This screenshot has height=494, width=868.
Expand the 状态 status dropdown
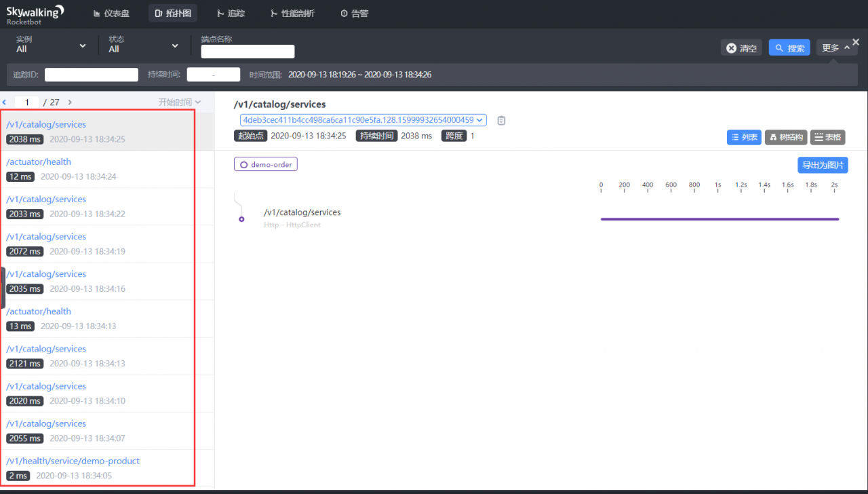pos(144,45)
